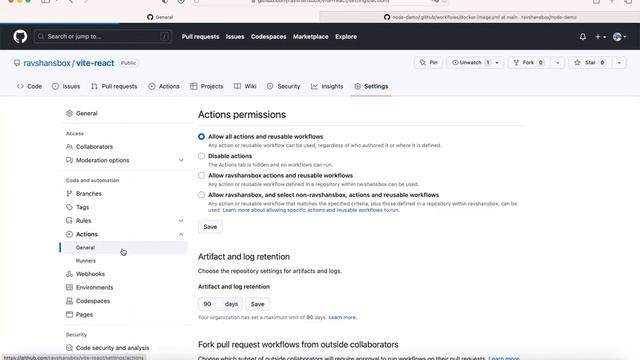Switch to the Security tab
The width and height of the screenshot is (640, 360).
pyautogui.click(x=284, y=86)
